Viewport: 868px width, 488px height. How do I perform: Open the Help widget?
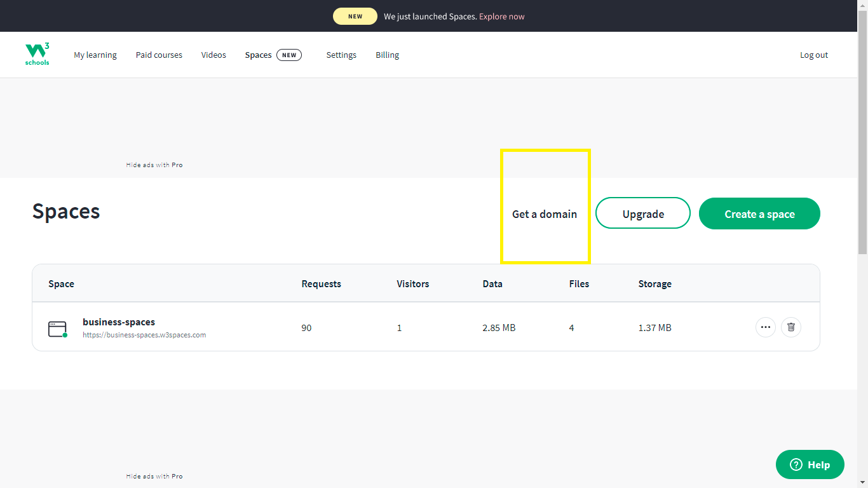click(810, 464)
